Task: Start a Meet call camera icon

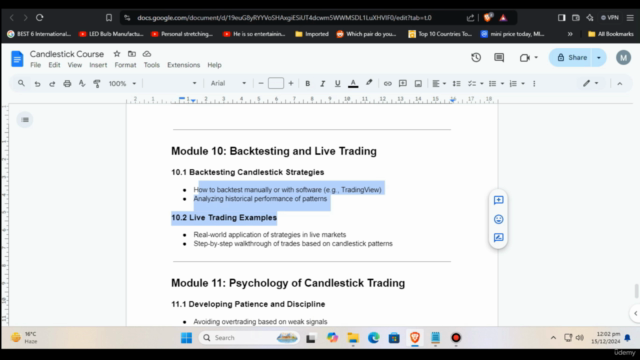Action: click(x=525, y=58)
